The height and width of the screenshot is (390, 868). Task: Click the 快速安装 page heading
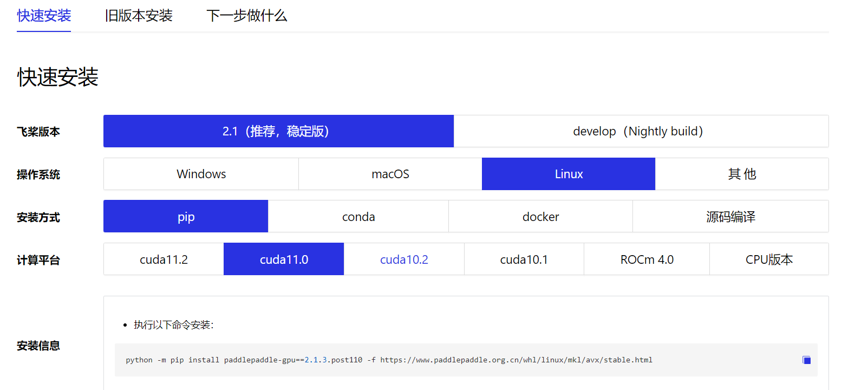click(57, 77)
